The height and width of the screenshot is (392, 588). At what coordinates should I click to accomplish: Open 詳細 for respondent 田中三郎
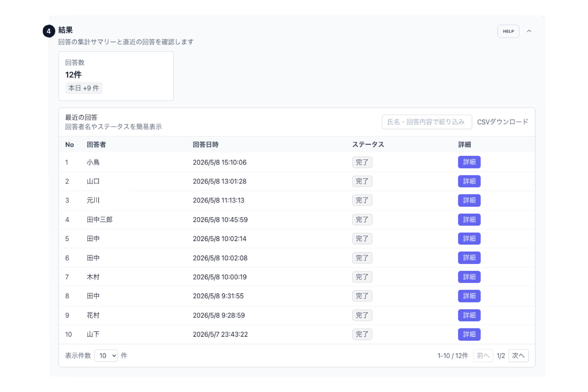click(469, 220)
